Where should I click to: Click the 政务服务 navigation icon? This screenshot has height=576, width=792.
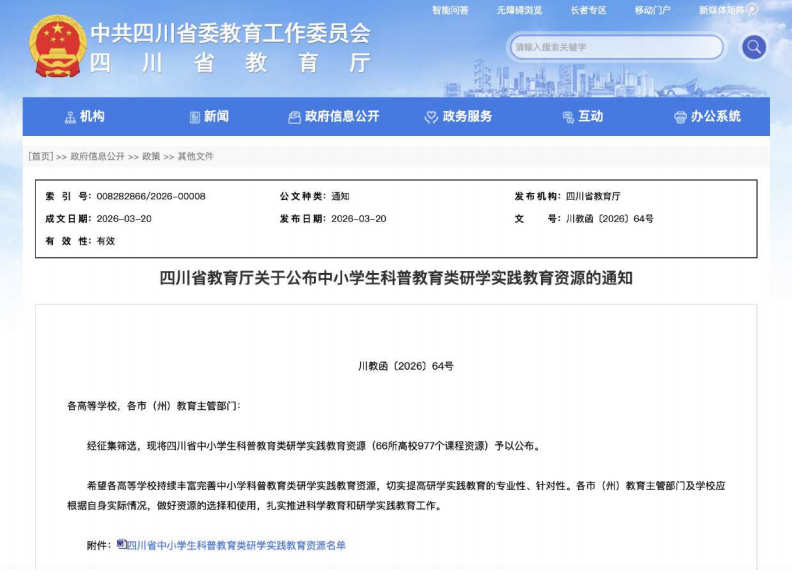(x=432, y=117)
